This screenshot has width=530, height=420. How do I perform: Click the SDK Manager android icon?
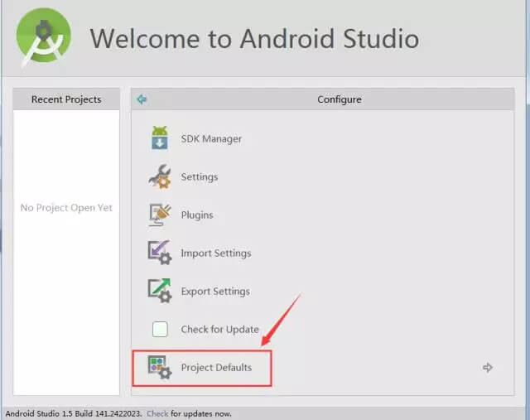(160, 138)
